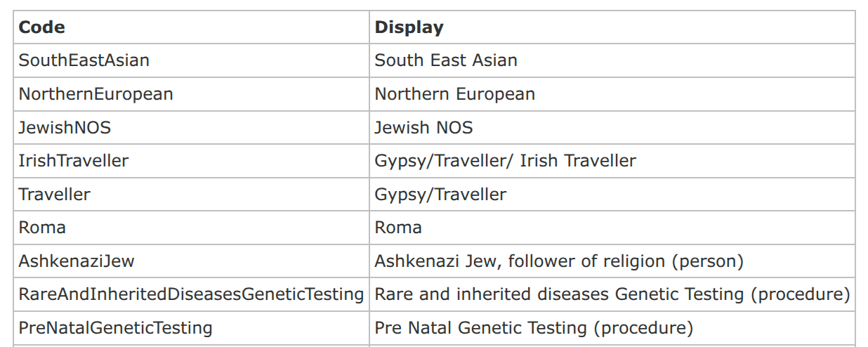Click the Gypsy/Traveller display cell
The height and width of the screenshot is (347, 868).
(x=440, y=195)
